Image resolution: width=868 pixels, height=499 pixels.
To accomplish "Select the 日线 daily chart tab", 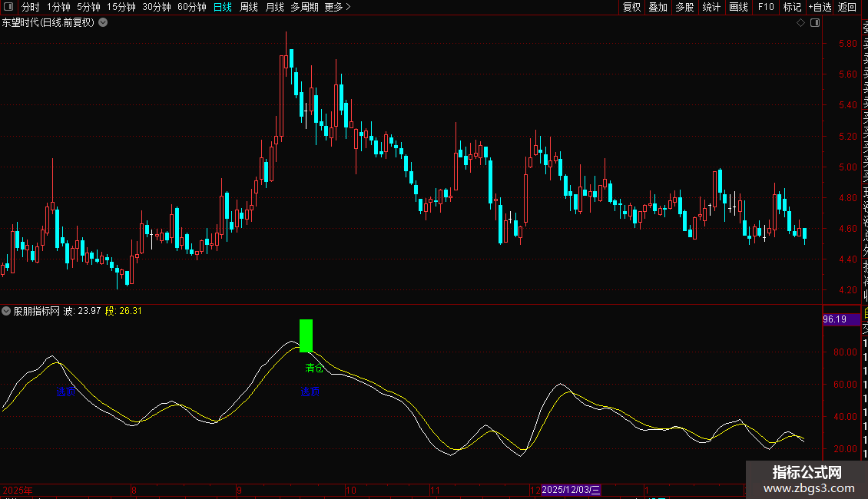I will (x=223, y=7).
